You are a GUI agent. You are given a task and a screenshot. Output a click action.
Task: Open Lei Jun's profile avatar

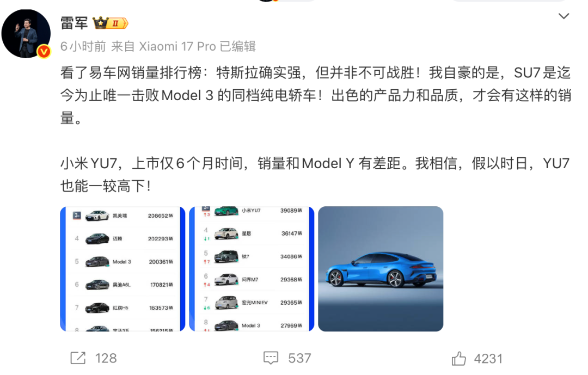tap(26, 34)
